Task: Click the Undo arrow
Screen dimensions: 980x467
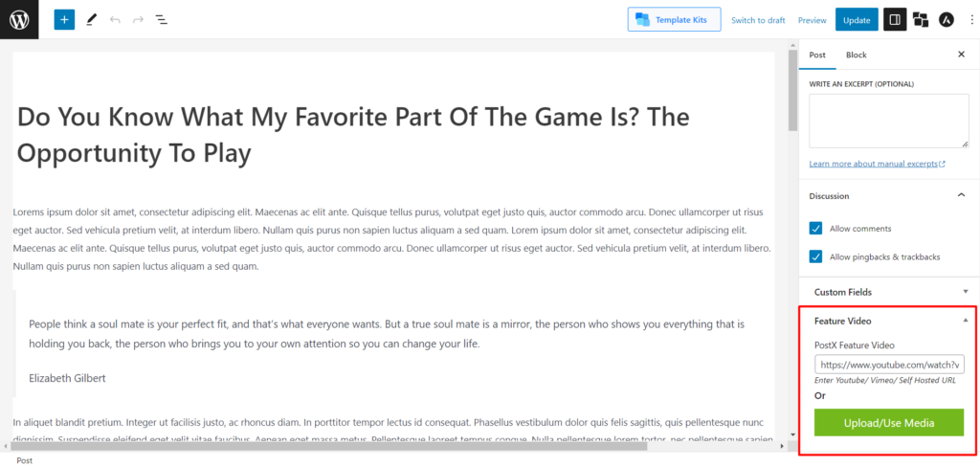Action: coord(115,20)
